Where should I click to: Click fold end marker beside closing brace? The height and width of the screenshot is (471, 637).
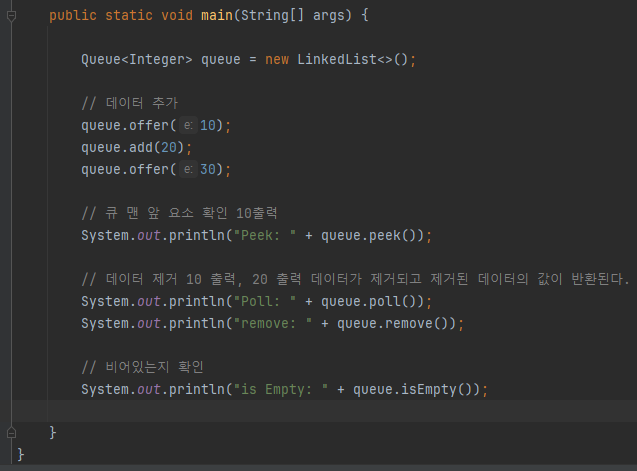(11, 433)
